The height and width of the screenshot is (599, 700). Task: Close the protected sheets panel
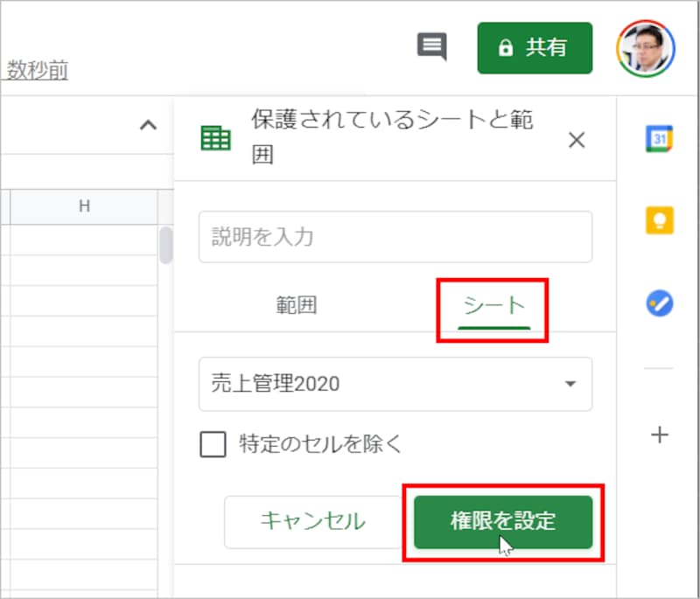(577, 140)
